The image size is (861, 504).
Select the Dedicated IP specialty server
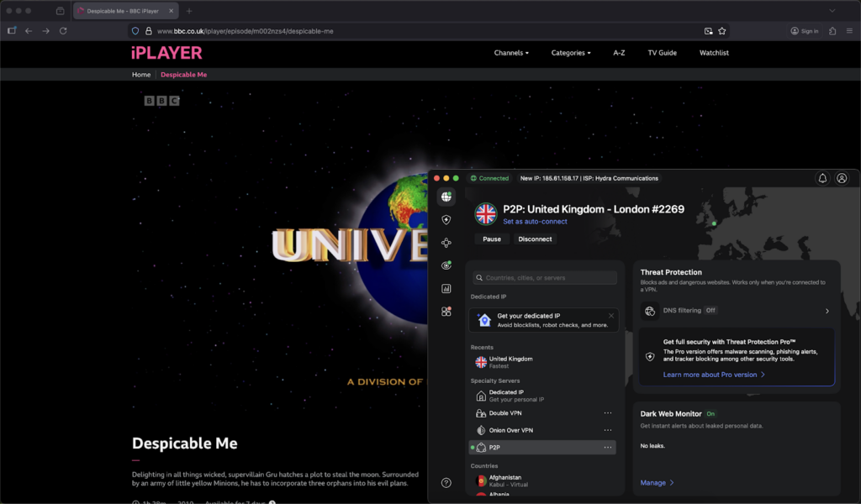click(x=544, y=396)
